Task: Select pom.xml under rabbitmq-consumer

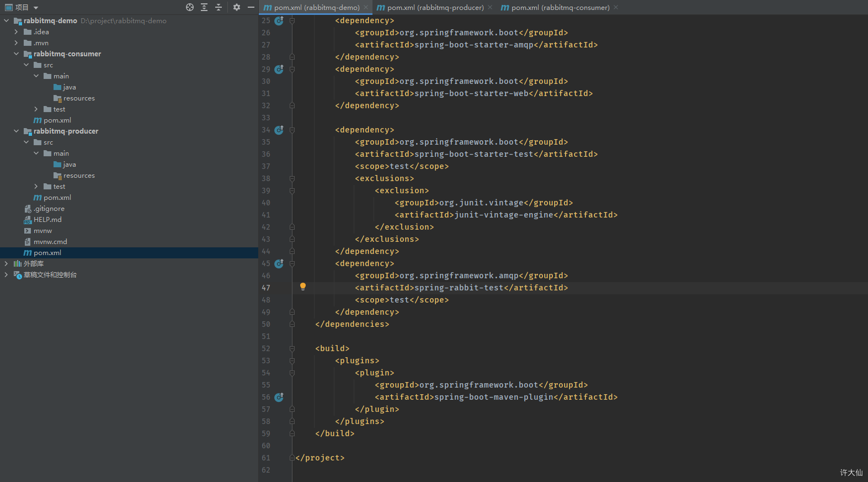Action: [x=52, y=120]
